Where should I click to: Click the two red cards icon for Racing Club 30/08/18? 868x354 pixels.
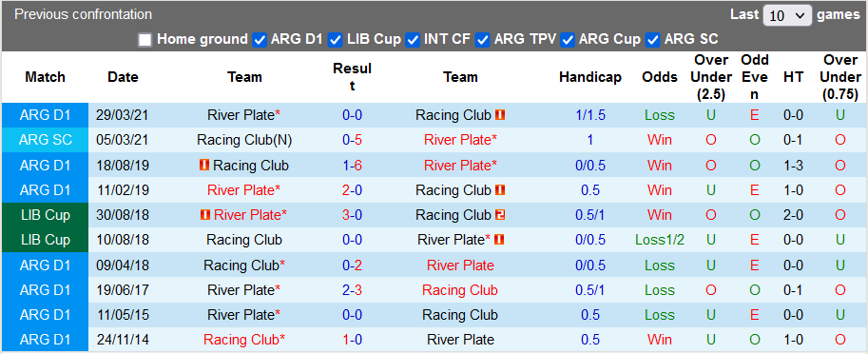pos(500,215)
